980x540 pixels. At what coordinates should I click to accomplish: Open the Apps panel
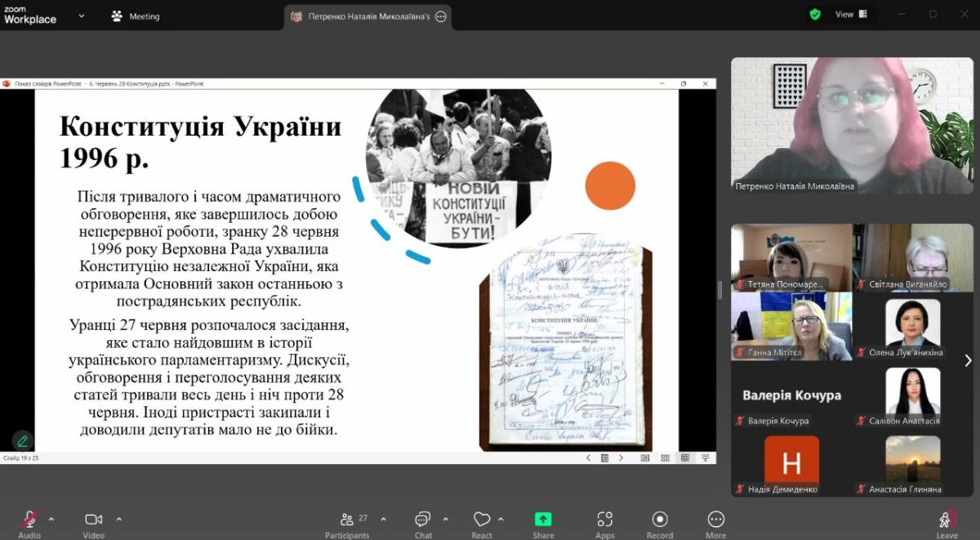pos(604,520)
